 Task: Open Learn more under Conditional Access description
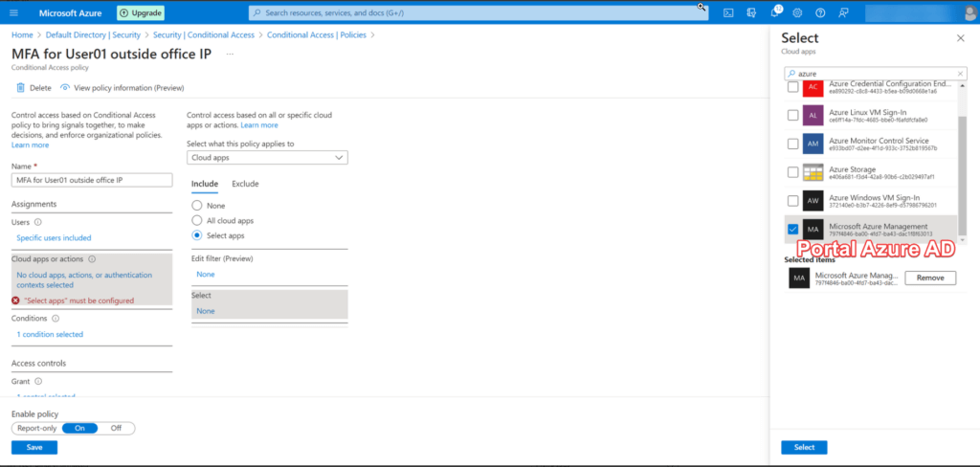click(x=30, y=145)
